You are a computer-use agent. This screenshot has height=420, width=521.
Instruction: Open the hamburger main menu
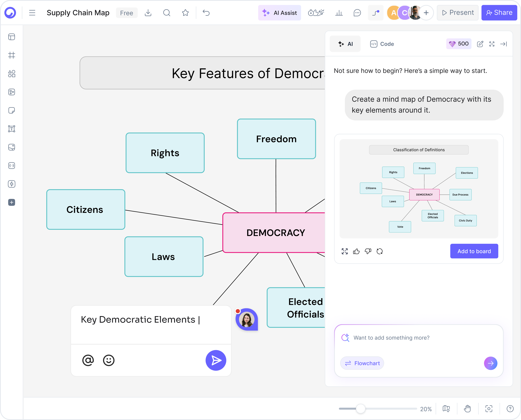[x=32, y=13]
